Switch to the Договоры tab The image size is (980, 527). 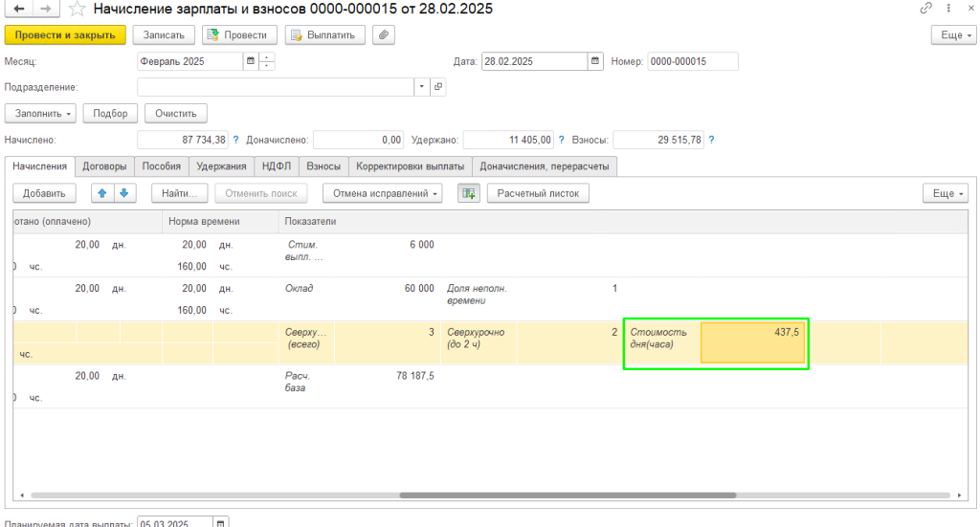(104, 166)
